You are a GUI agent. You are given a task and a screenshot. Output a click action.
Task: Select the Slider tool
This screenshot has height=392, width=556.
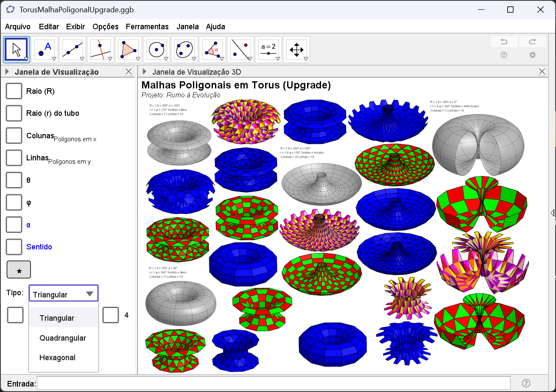click(x=268, y=50)
